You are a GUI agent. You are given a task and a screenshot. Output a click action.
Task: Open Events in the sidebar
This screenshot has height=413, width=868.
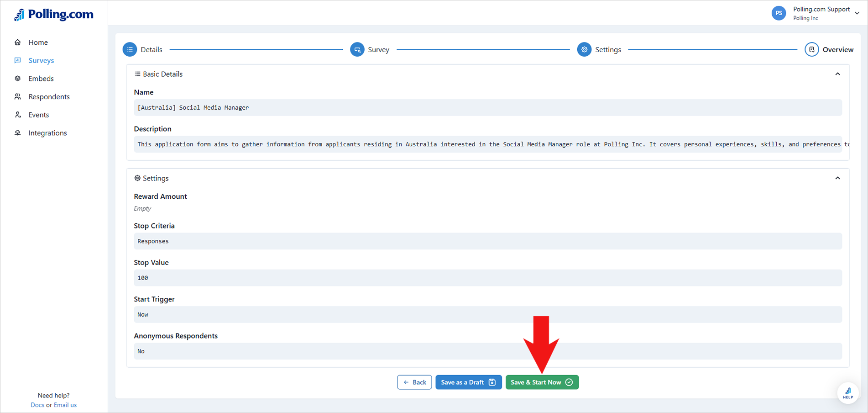tap(38, 115)
